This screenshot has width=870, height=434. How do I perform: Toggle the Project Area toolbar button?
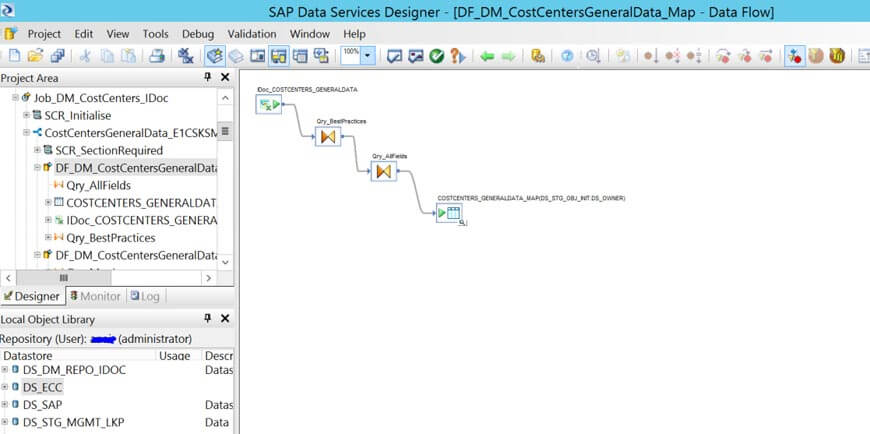[279, 56]
